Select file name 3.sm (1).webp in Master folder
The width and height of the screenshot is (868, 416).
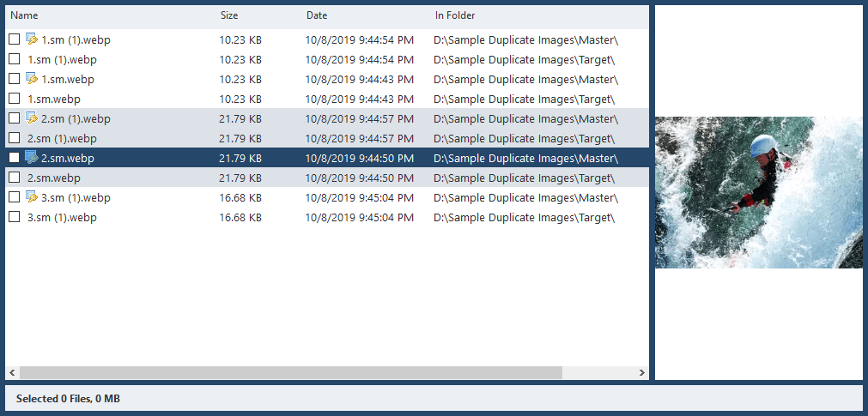tap(76, 197)
